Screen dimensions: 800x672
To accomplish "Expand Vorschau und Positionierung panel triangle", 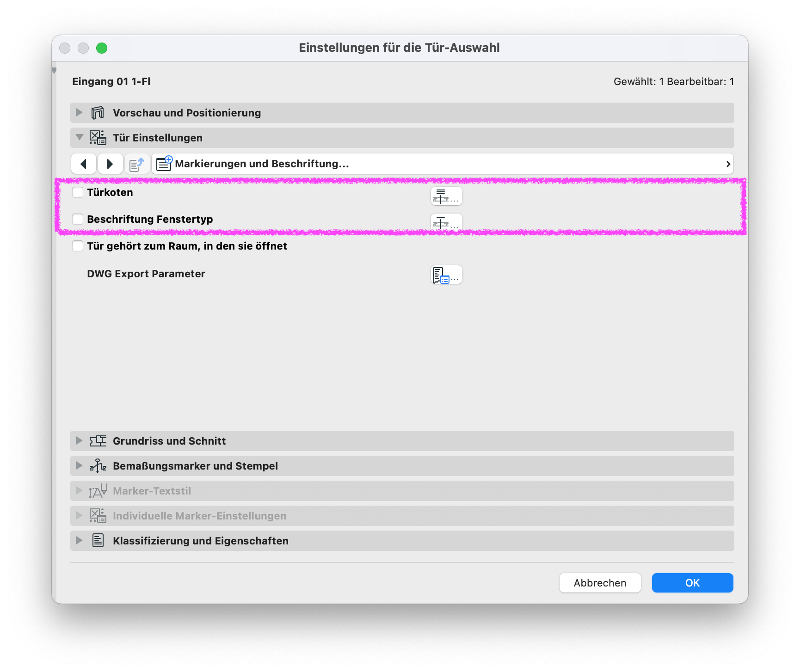I will (79, 112).
